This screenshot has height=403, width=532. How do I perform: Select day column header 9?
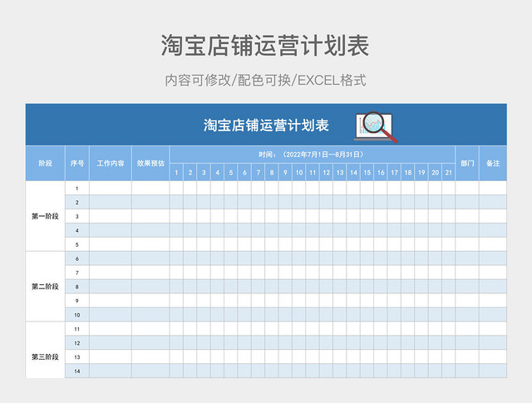tap(285, 172)
